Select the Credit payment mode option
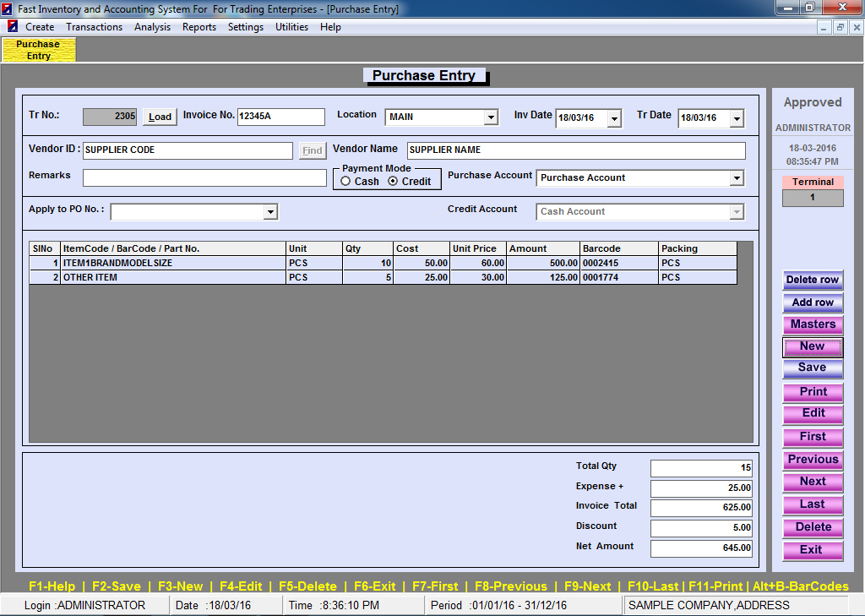The image size is (865, 616). (393, 182)
